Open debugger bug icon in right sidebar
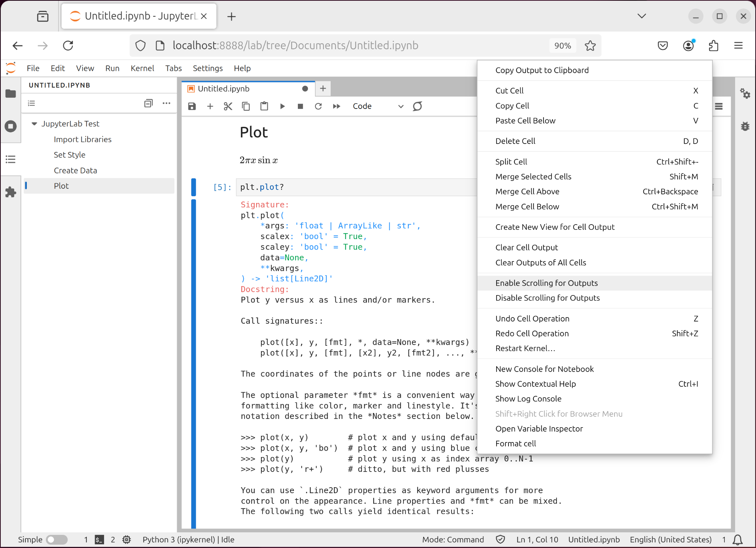 [x=745, y=126]
